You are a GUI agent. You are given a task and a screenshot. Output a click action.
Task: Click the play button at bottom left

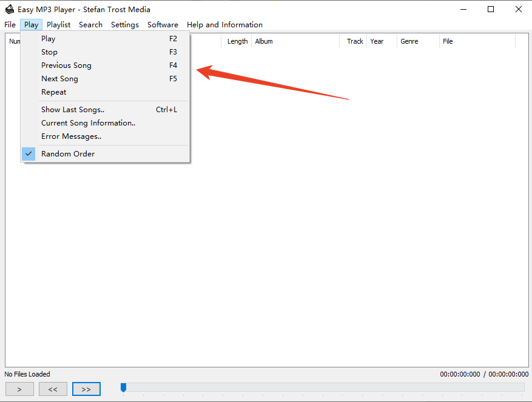click(x=19, y=389)
